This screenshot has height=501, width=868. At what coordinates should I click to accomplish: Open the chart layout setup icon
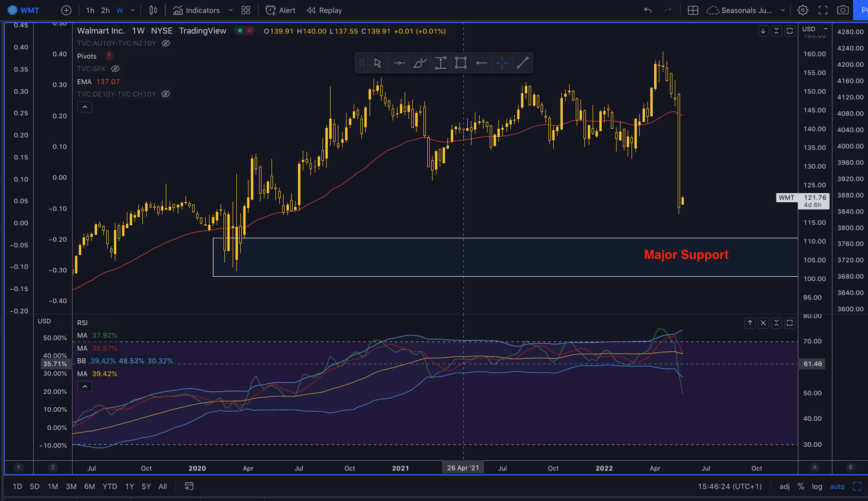[693, 10]
